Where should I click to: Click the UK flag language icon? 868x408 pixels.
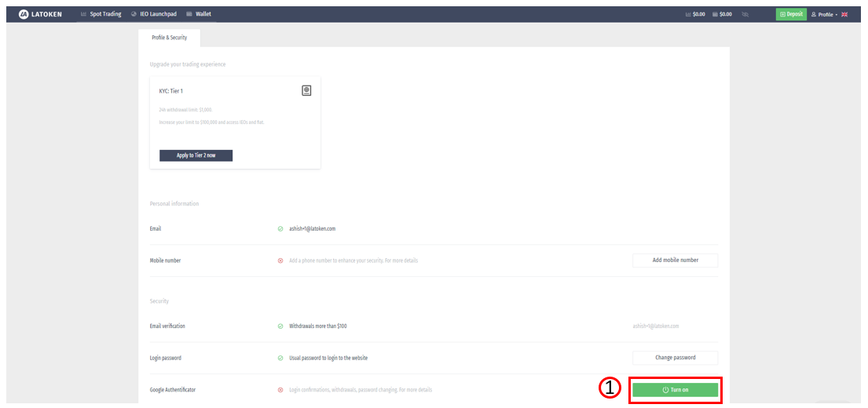coord(844,14)
